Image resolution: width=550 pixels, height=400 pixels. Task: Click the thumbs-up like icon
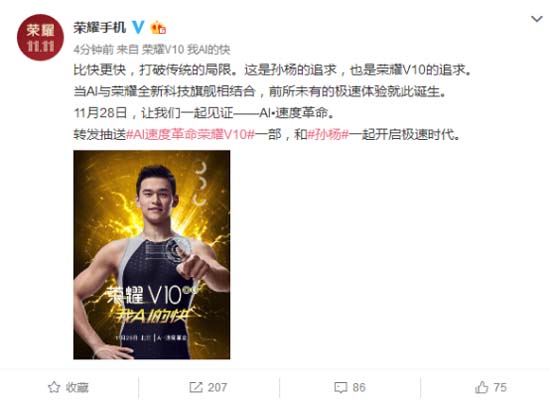[x=482, y=387]
